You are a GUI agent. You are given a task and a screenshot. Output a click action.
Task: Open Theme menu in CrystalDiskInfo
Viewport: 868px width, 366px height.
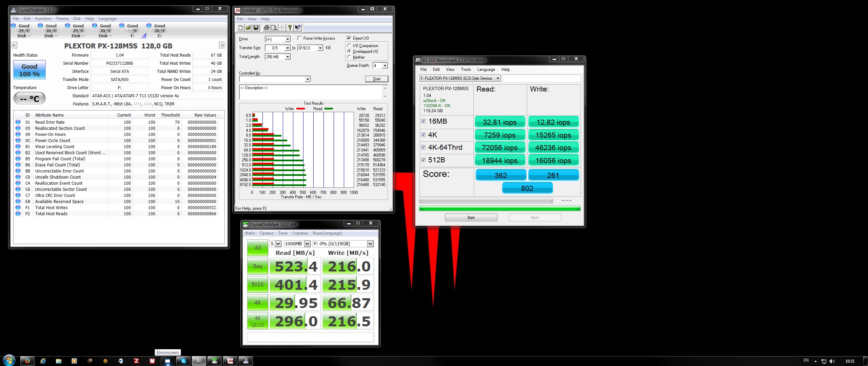pos(62,19)
